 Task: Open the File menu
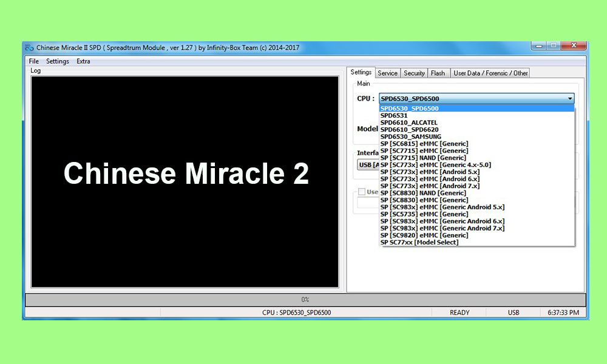(33, 61)
